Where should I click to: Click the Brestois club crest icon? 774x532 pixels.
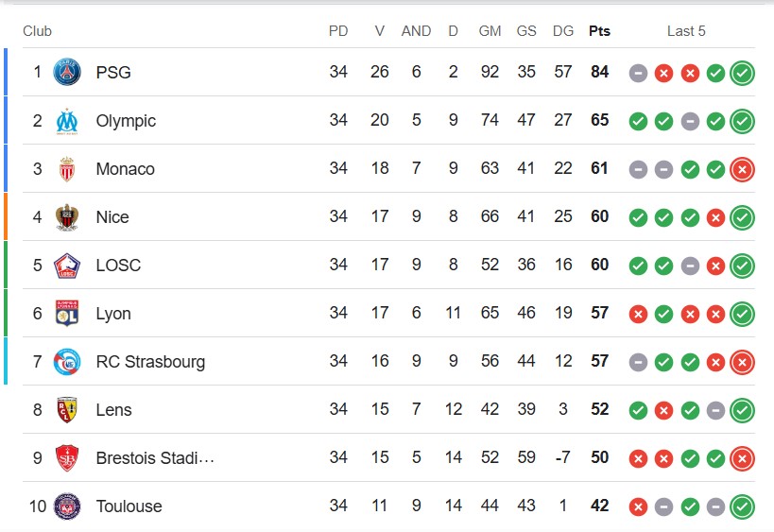point(67,458)
